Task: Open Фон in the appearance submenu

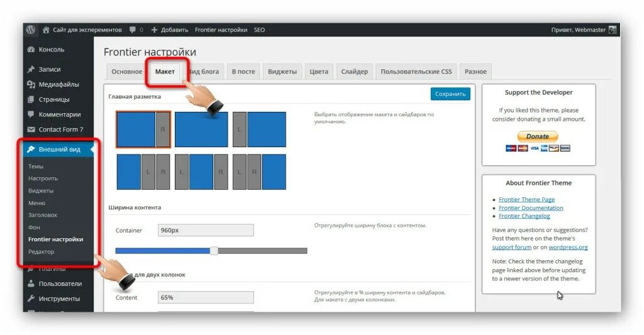Action: (34, 227)
